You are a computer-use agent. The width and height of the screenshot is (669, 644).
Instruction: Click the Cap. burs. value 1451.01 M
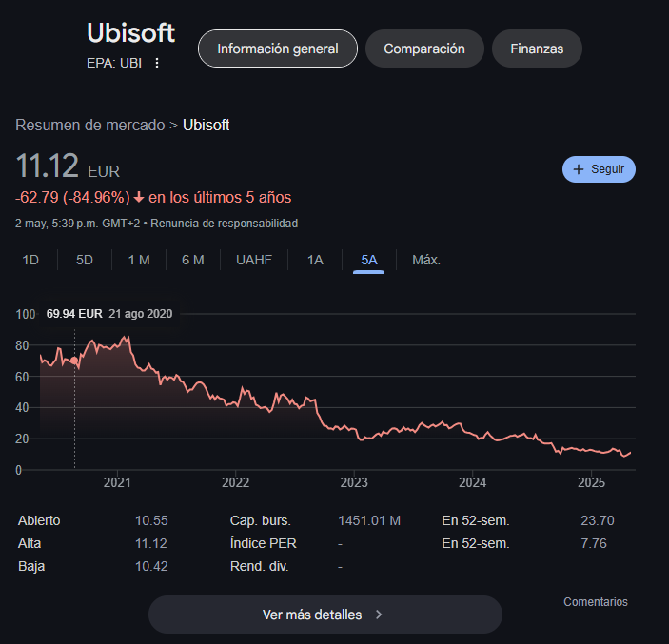click(369, 520)
